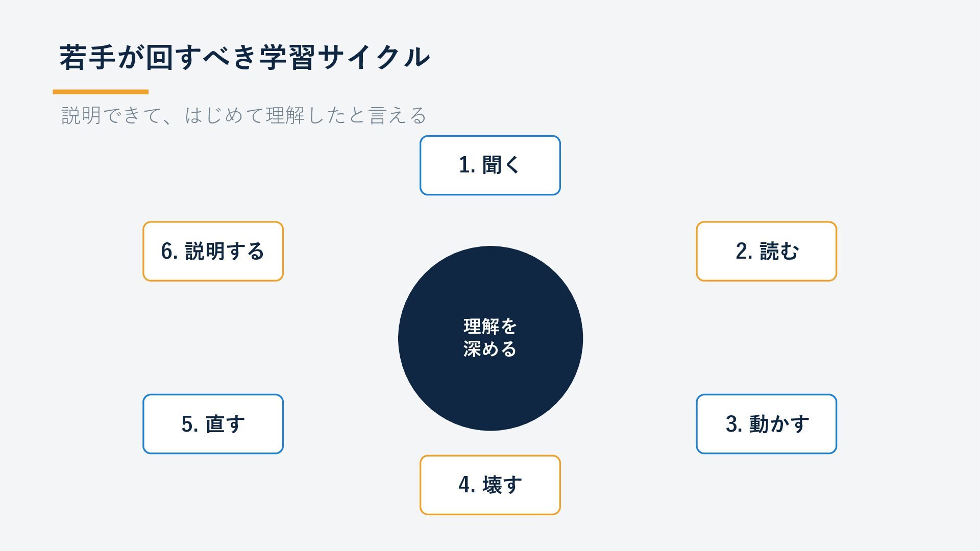
Task: Select the '6. 説明する' box
Action: tap(213, 251)
